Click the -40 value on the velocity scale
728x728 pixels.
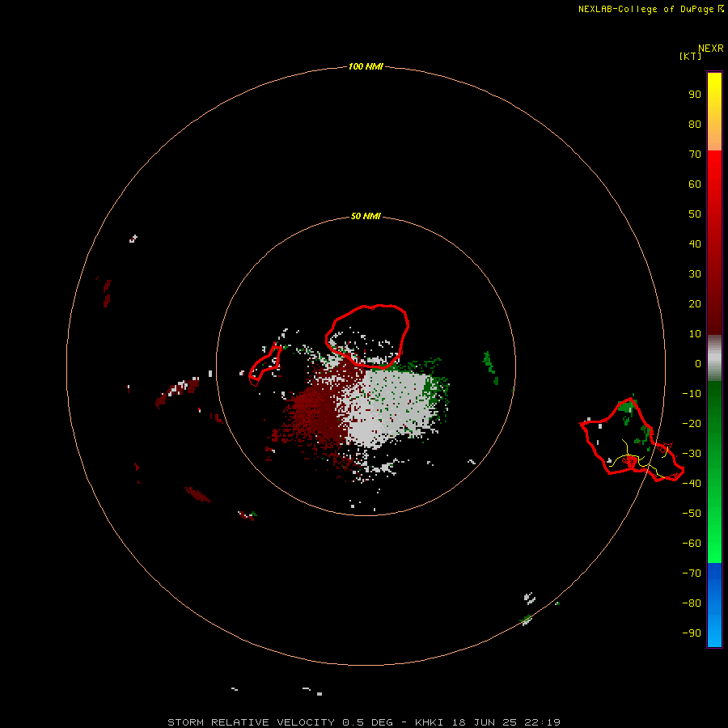click(692, 484)
